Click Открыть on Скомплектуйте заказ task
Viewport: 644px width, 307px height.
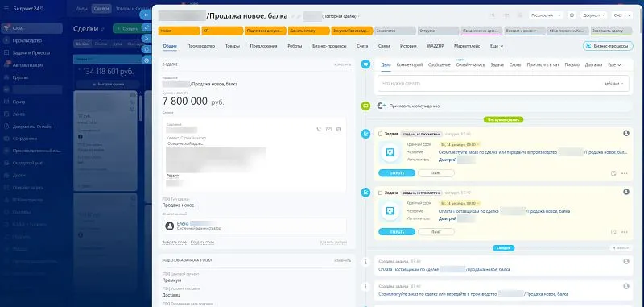[x=397, y=173]
